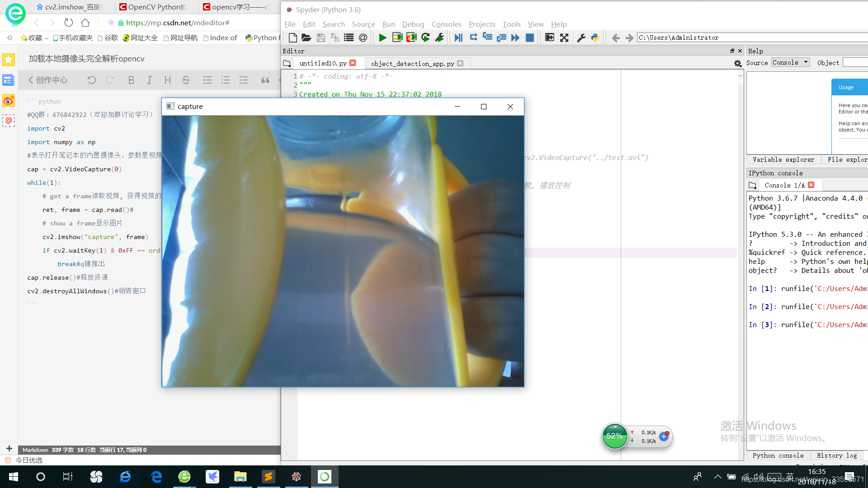This screenshot has height=488, width=868.
Task: Open the 网址大全 bookmark
Action: 140,38
